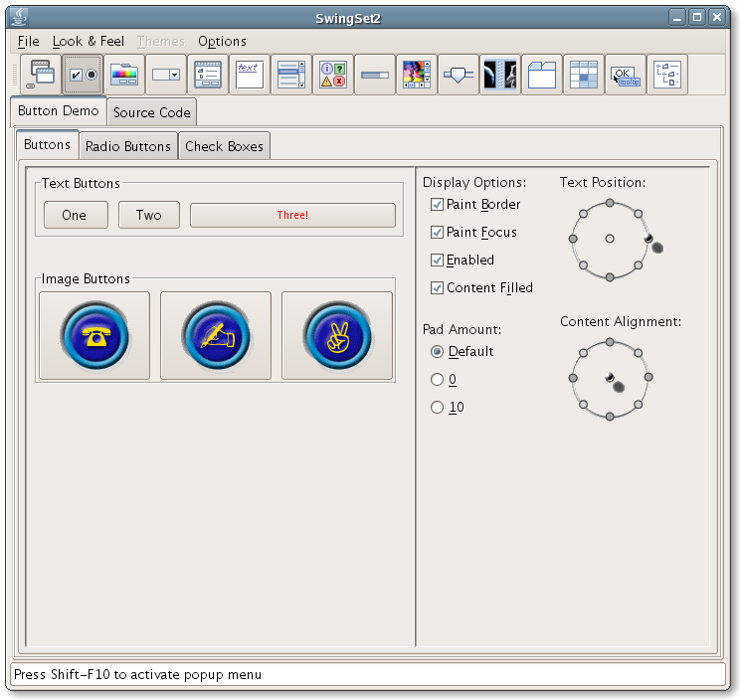Set Text Position to top (north)

pyautogui.click(x=610, y=203)
